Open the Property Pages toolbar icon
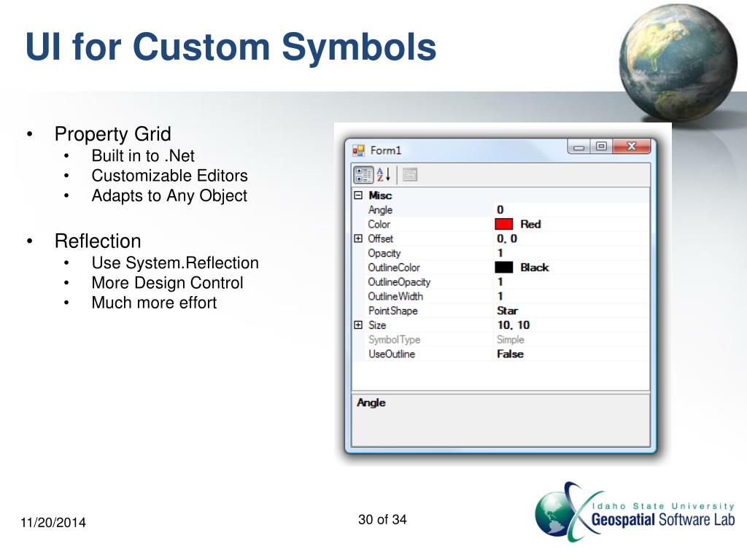 click(x=410, y=175)
